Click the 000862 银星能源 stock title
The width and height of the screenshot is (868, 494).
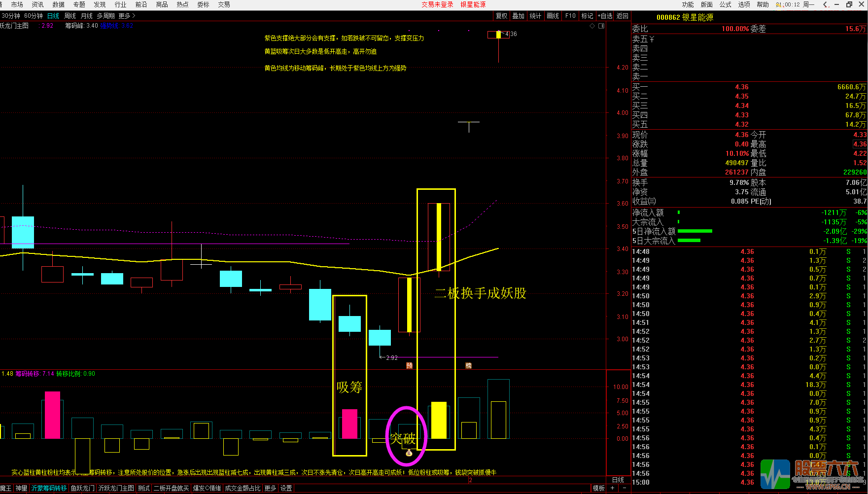(685, 17)
